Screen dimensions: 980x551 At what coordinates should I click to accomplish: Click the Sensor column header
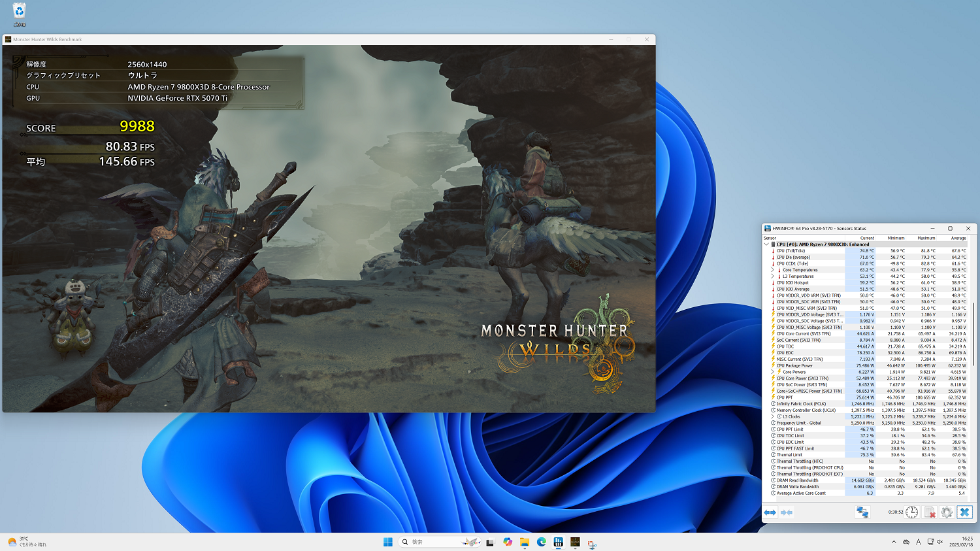(x=804, y=238)
